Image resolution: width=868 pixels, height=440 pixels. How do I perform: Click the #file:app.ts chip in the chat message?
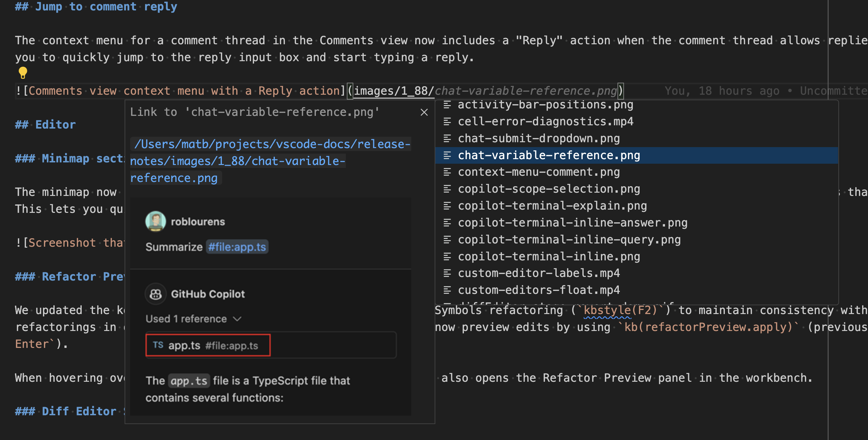237,246
